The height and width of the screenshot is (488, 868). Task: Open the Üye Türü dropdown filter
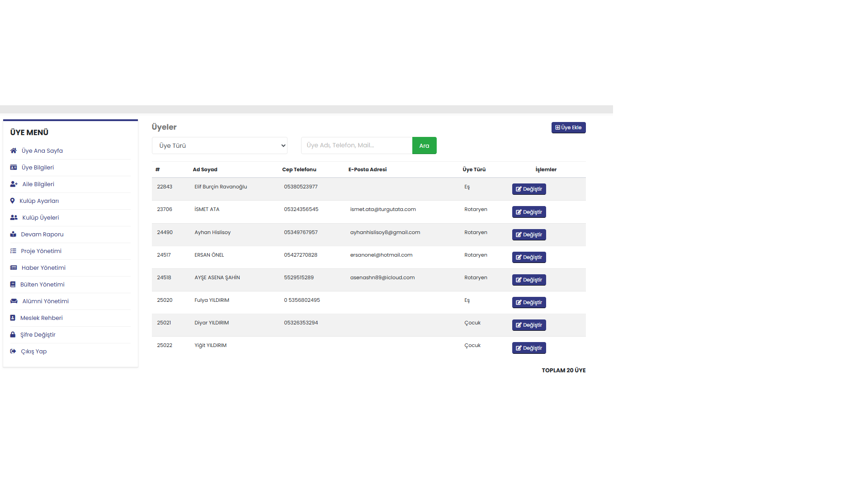(x=219, y=145)
